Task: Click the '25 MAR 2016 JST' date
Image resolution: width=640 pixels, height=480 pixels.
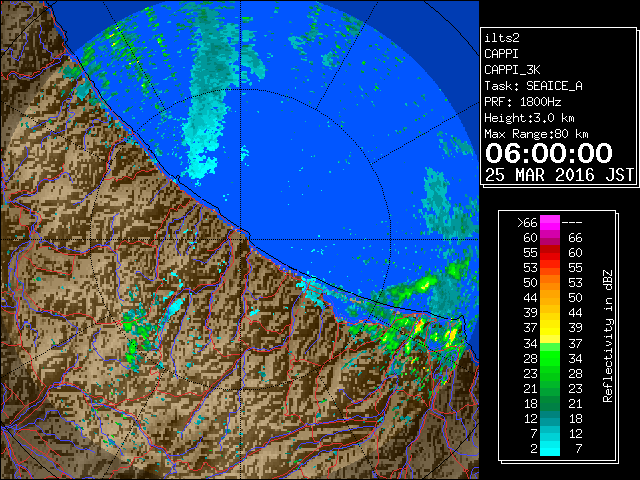Action: (x=559, y=175)
